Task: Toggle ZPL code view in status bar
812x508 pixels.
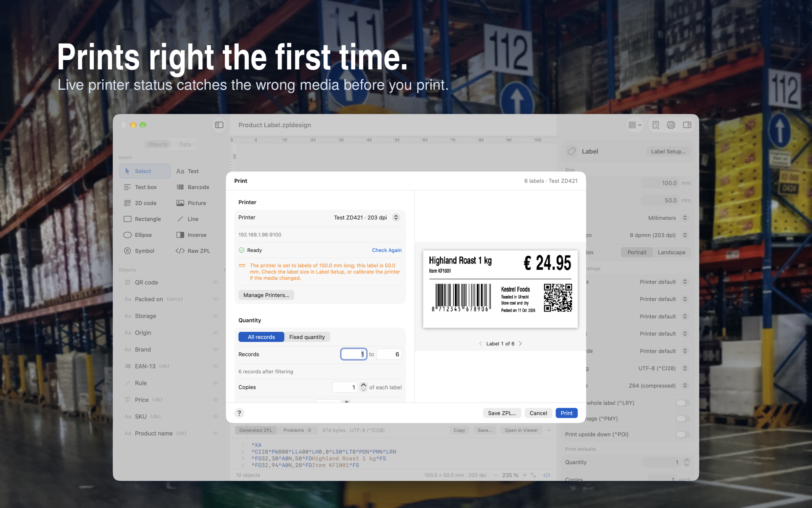Action: coord(547,475)
